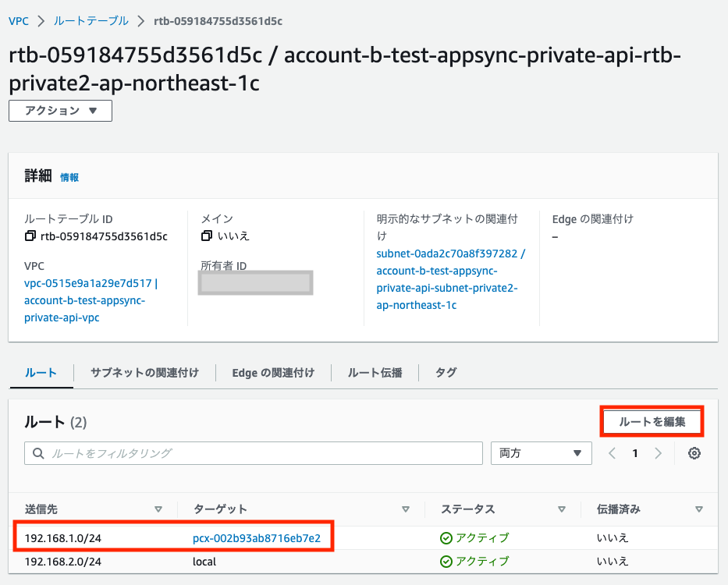Open the table preferences gear
The height and width of the screenshot is (585, 728).
(694, 453)
